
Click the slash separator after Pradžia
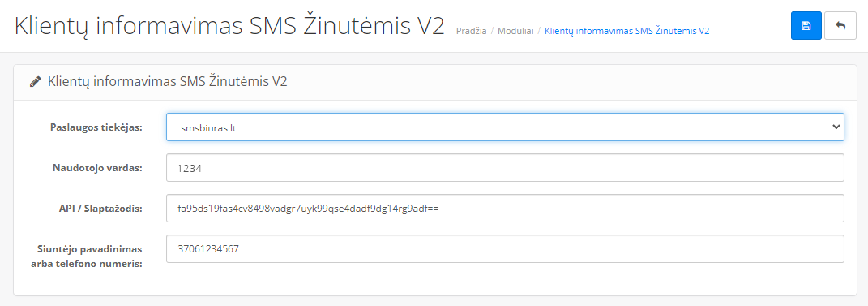[x=492, y=31]
